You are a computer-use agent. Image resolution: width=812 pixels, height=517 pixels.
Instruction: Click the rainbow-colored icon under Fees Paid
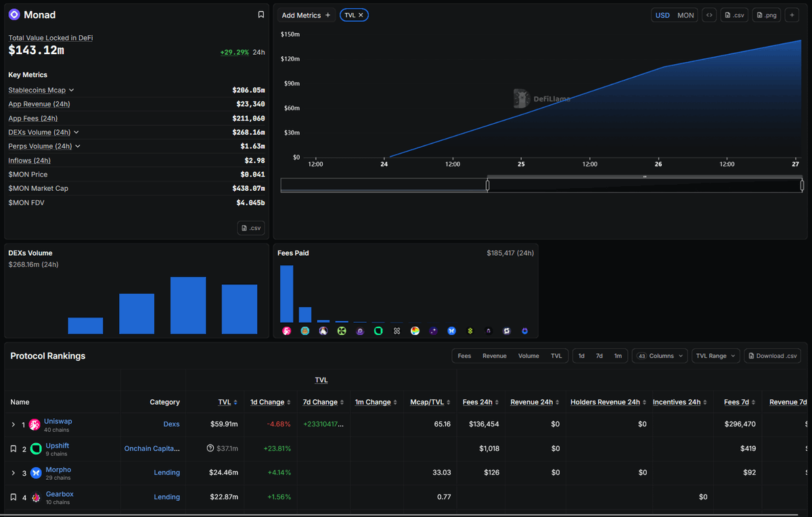pyautogui.click(x=415, y=331)
